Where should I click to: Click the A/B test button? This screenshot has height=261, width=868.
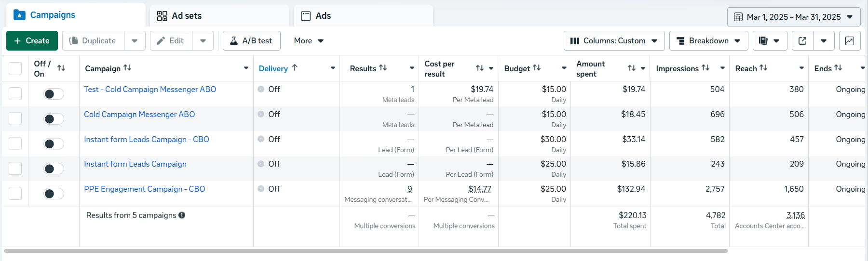pos(251,41)
